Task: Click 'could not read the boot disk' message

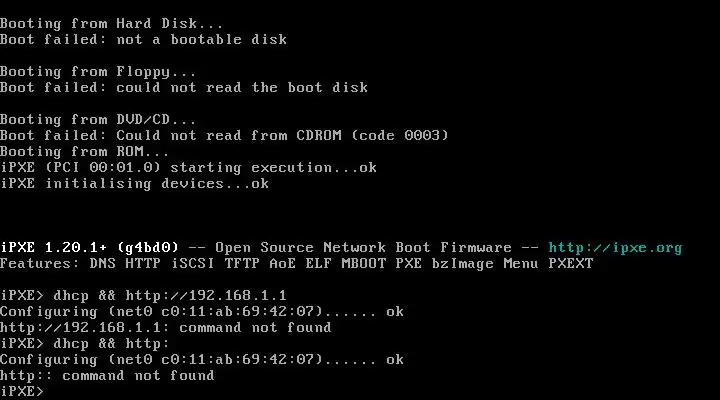Action: [x=242, y=87]
